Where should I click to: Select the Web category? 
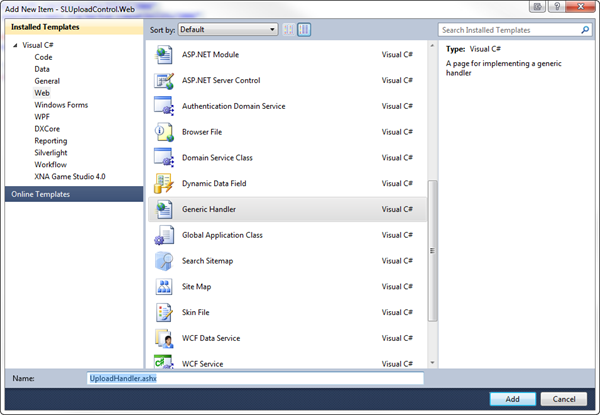pyautogui.click(x=42, y=93)
